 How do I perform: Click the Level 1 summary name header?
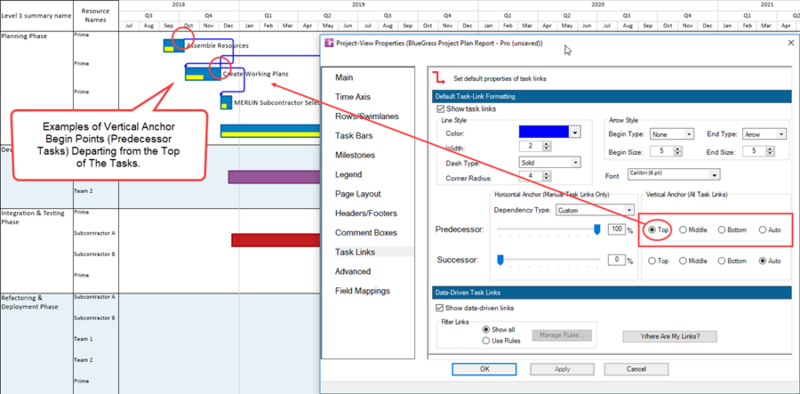pyautogui.click(x=36, y=15)
